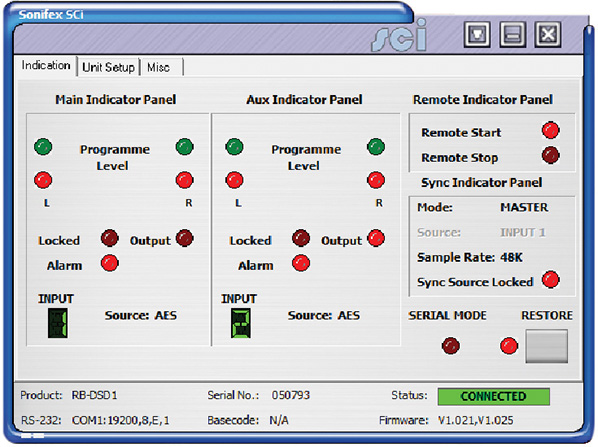Image resolution: width=598 pixels, height=447 pixels.
Task: Click the grey RESTORE button
Action: click(547, 346)
